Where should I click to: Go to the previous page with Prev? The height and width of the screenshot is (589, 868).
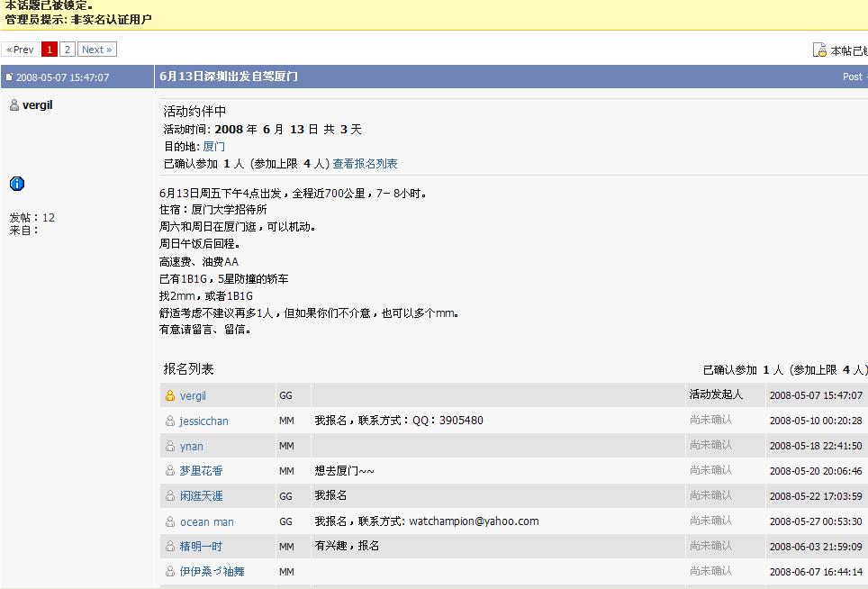(21, 50)
